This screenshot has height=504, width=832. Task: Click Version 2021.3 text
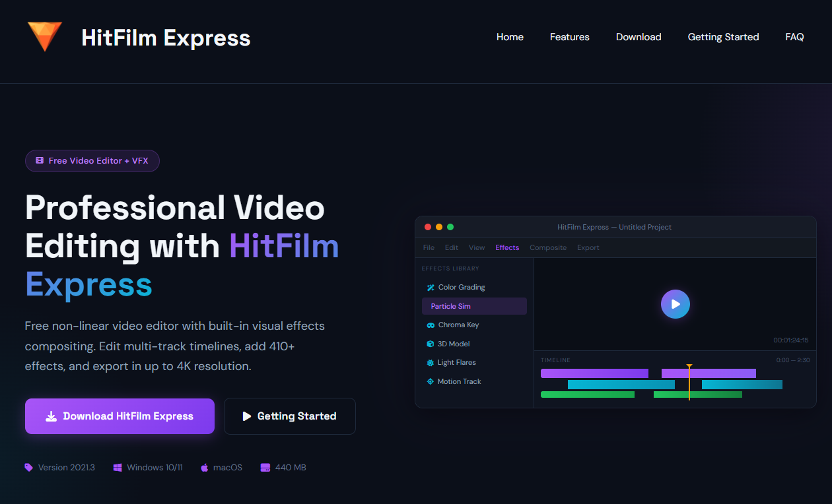[x=67, y=467]
